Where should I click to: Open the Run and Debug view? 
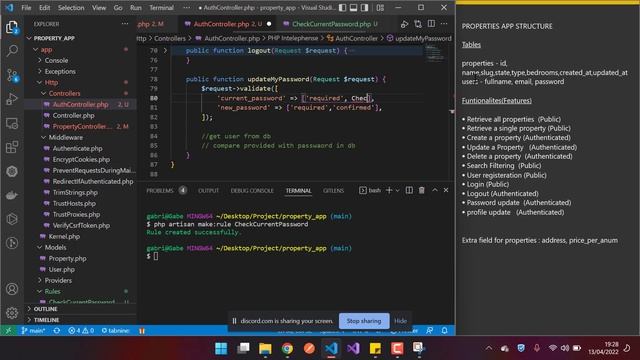pyautogui.click(x=12, y=99)
